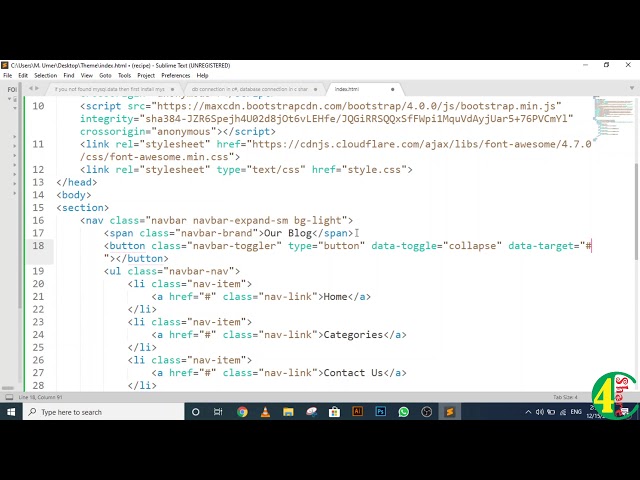
Task: Close the 'If you not found mysql.data' tab dot
Action: [x=172, y=89]
